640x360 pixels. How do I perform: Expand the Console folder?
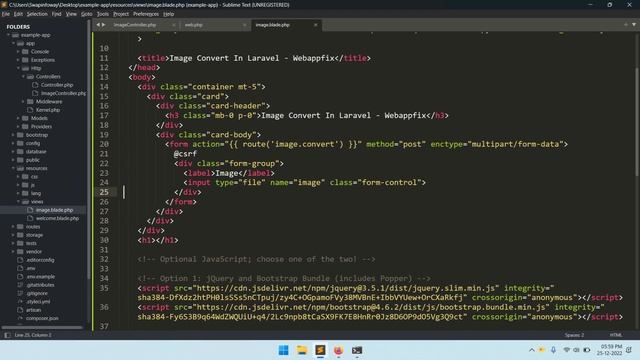(x=18, y=52)
